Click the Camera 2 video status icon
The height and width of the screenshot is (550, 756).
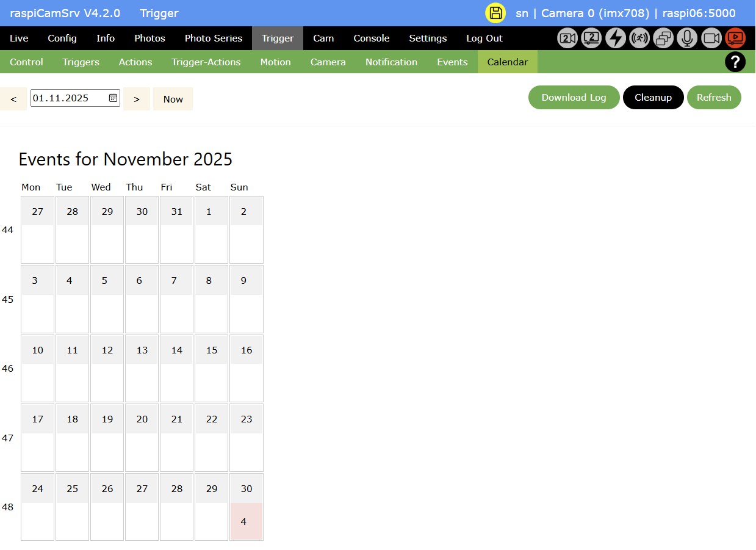(567, 37)
